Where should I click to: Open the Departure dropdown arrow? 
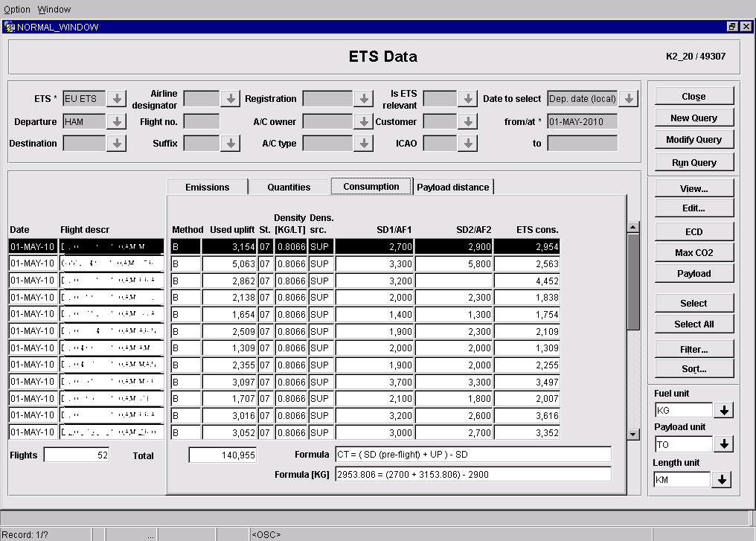116,121
